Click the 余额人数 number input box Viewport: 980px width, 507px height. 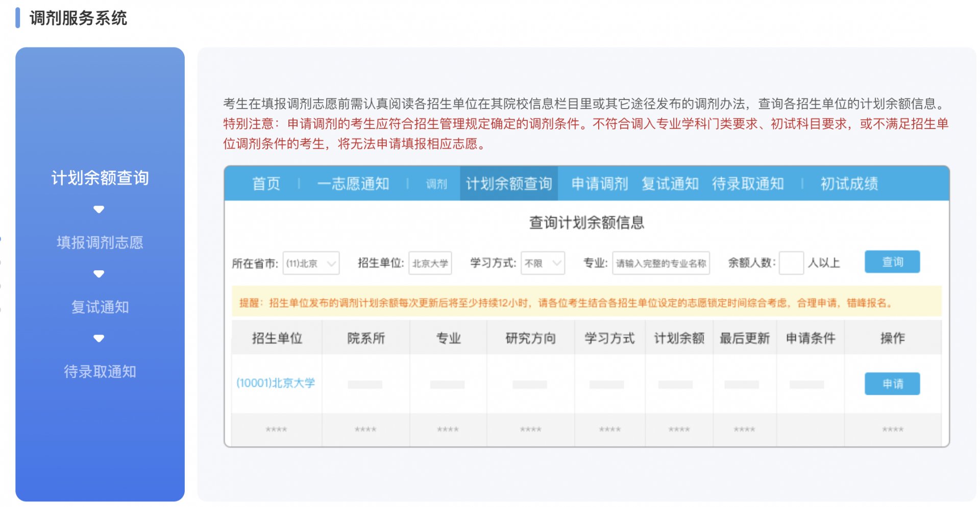[x=791, y=263]
